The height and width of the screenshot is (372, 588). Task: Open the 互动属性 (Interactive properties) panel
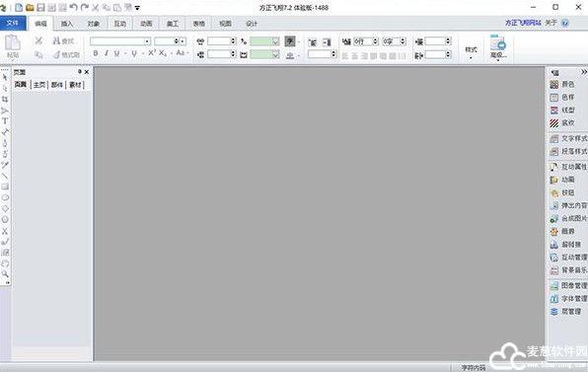[568, 167]
